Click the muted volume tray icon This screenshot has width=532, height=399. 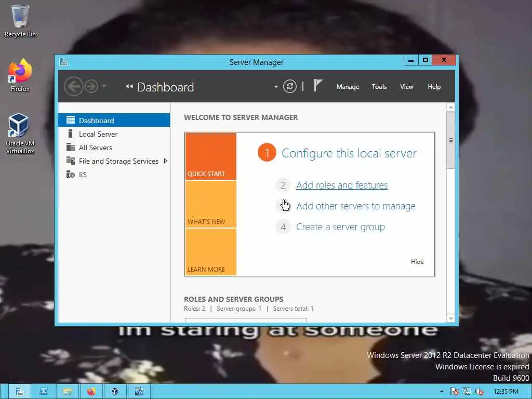480,392
